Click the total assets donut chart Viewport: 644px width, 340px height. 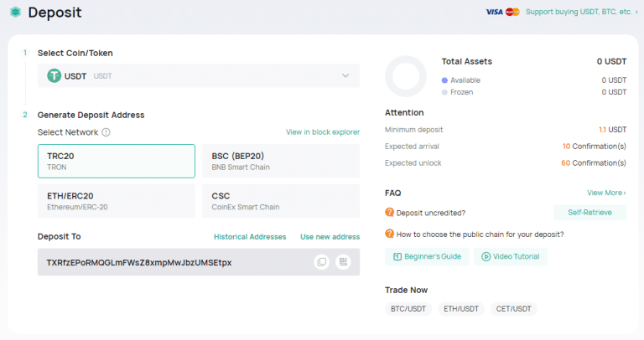point(406,76)
